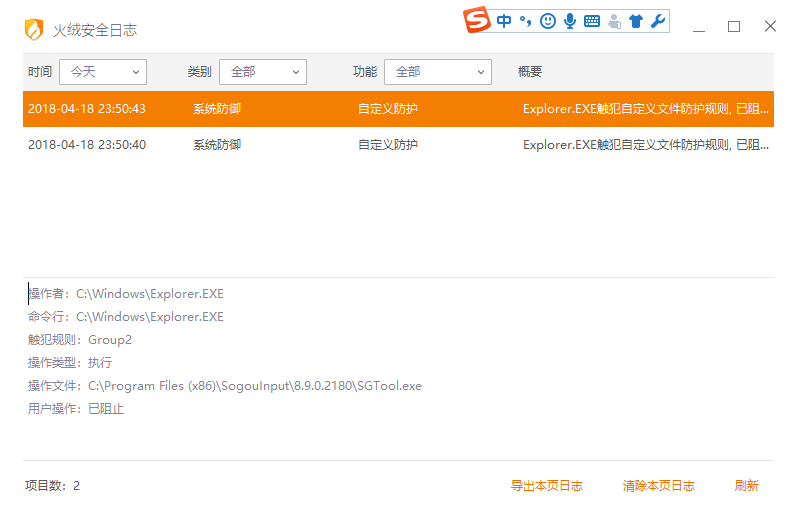Toggle the 中 Chinese/English input mode
Screen dimensions: 799x514
(504, 21)
